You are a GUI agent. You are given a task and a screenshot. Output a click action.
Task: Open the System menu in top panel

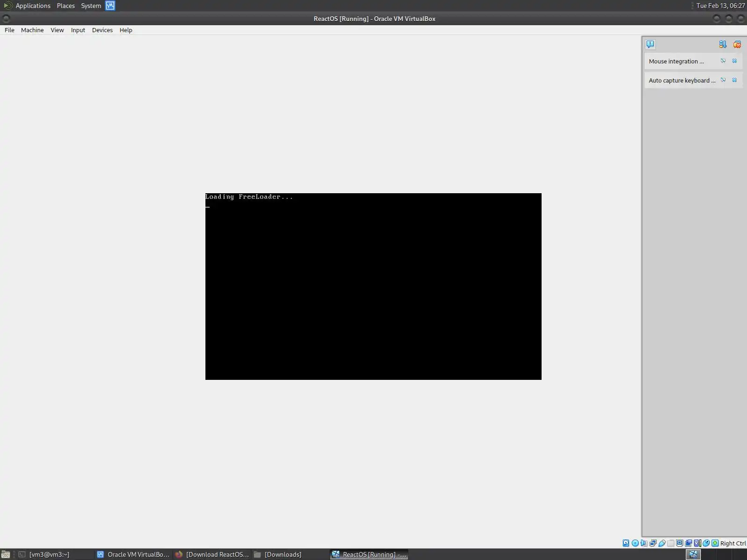click(x=91, y=6)
